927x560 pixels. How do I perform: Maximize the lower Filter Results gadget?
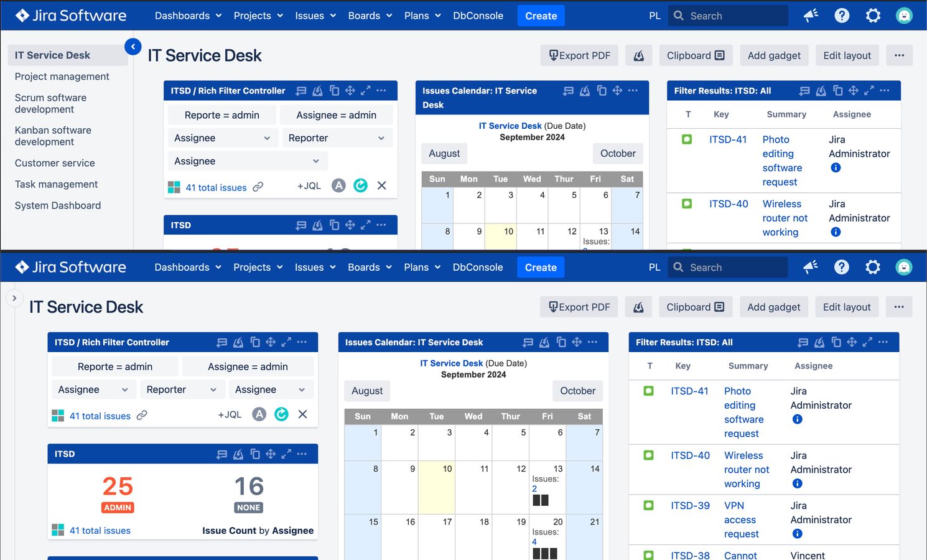867,342
